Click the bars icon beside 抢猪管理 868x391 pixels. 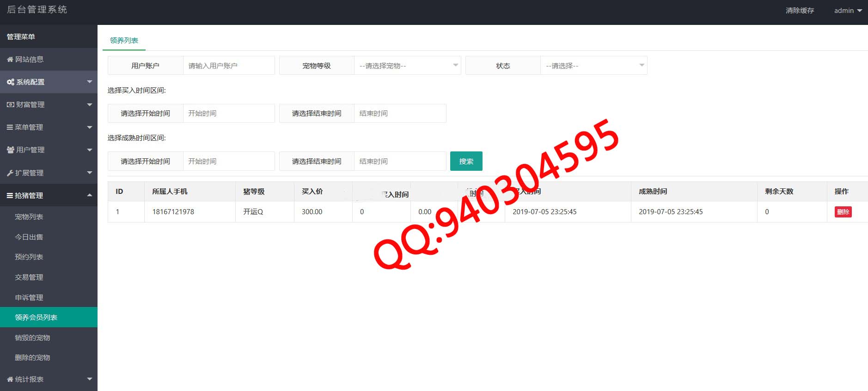[10, 196]
